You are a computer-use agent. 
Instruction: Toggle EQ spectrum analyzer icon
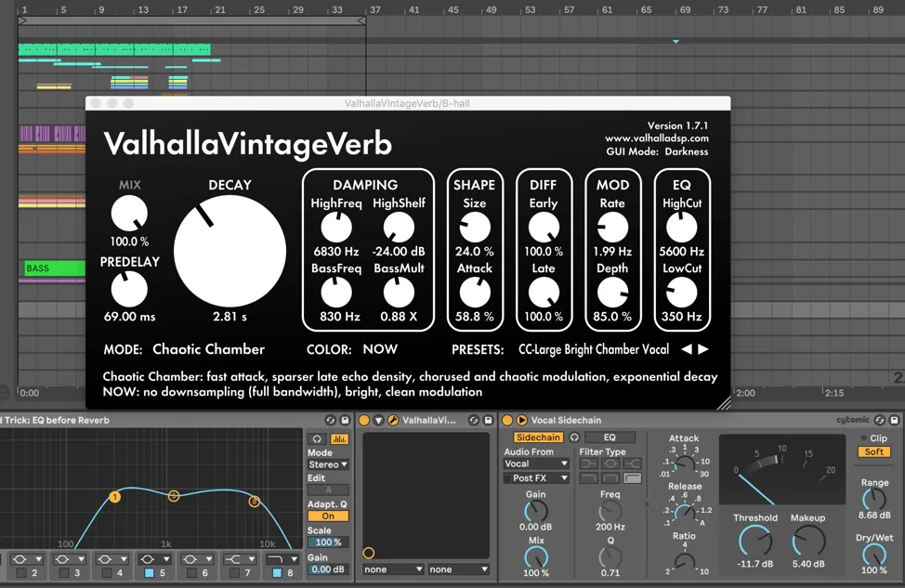339,439
